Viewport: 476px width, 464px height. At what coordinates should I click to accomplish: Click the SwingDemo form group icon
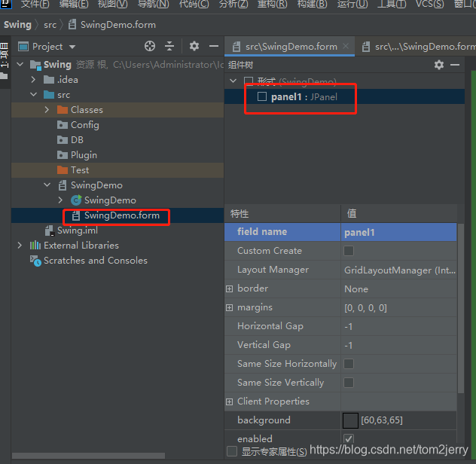63,185
